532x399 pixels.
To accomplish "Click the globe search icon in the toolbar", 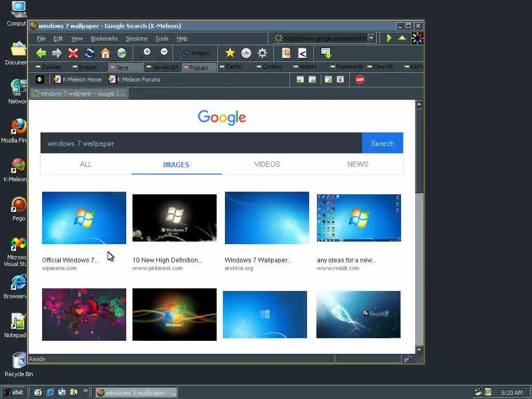I will tap(122, 53).
